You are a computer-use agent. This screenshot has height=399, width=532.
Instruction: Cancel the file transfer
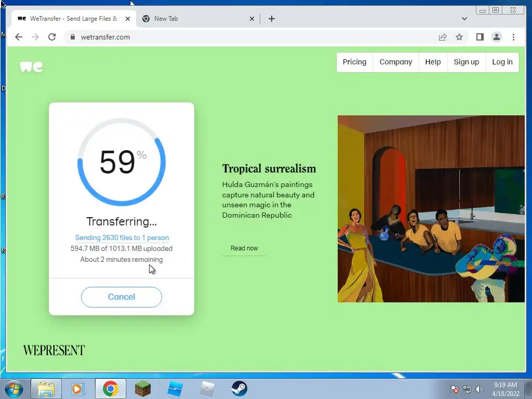point(122,297)
